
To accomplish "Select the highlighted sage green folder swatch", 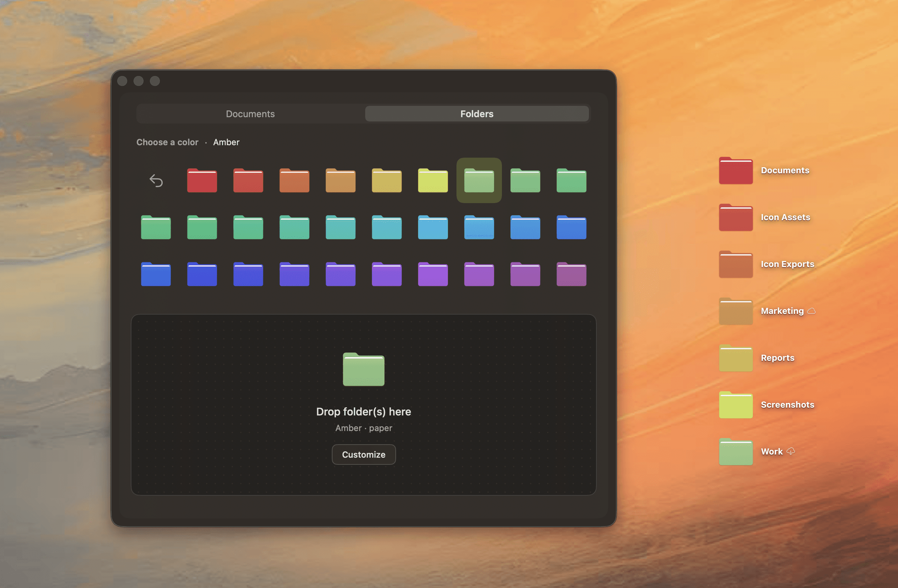I will coord(479,181).
